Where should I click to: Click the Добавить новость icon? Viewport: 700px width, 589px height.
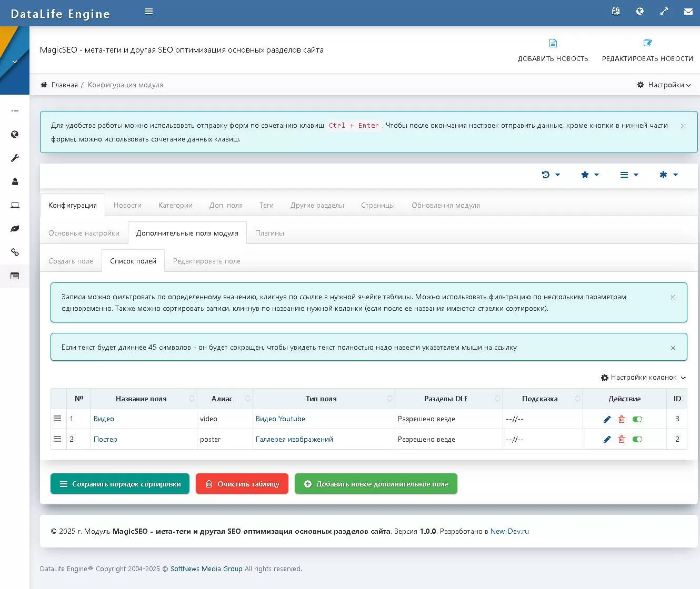pyautogui.click(x=553, y=43)
